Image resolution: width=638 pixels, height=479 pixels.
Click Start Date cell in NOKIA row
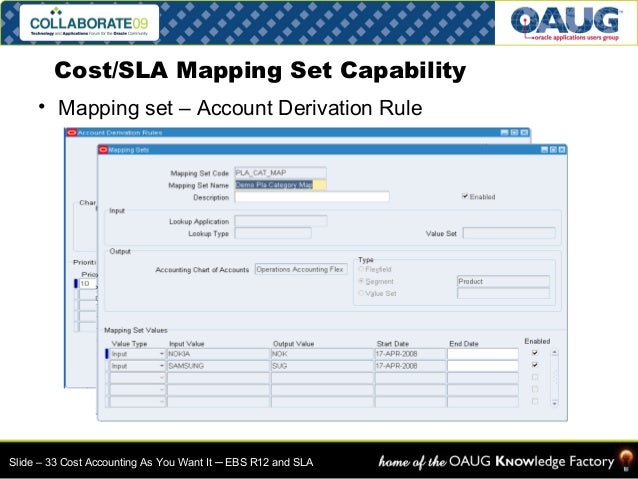click(410, 354)
